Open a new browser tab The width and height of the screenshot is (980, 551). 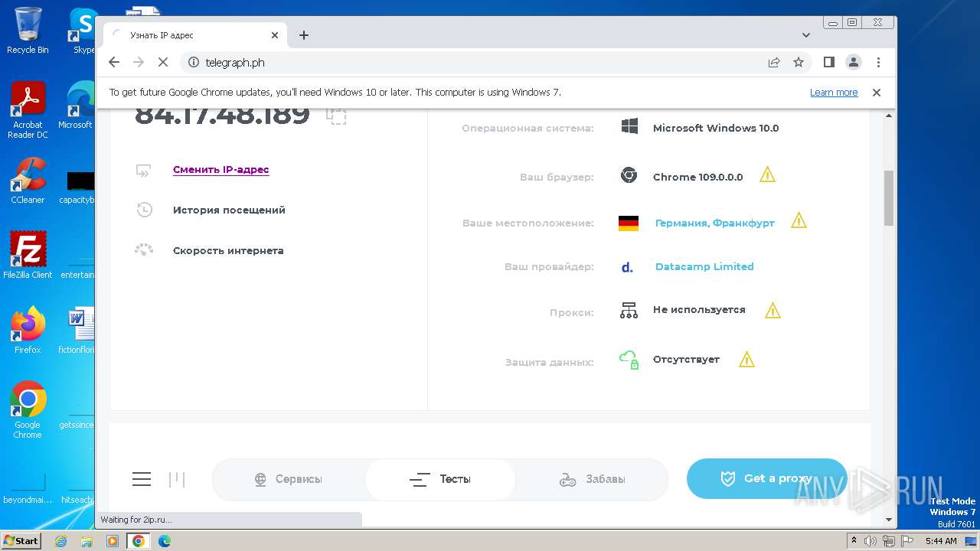click(304, 35)
